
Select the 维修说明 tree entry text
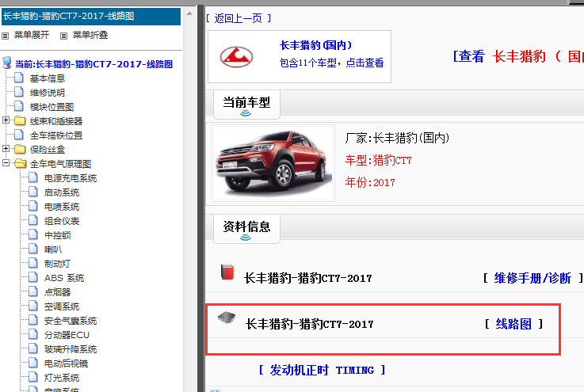tap(48, 93)
